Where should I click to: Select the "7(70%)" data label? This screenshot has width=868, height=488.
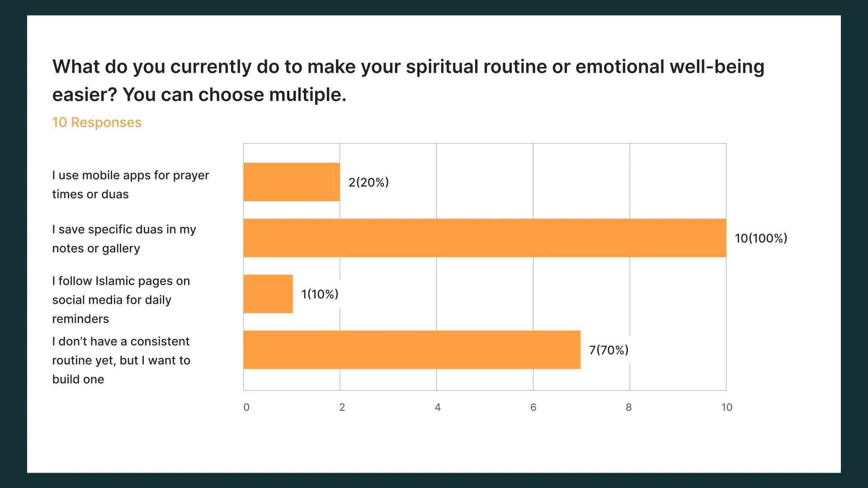[x=609, y=350]
